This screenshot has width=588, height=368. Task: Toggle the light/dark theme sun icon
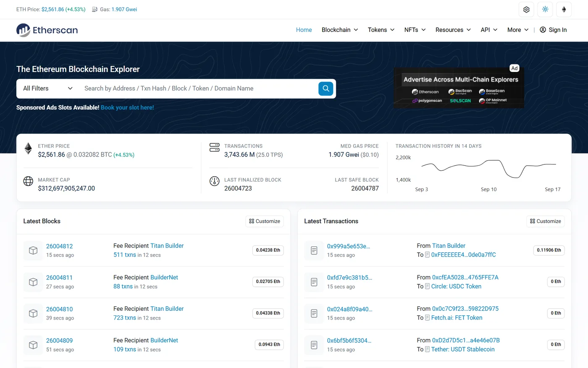(x=545, y=9)
